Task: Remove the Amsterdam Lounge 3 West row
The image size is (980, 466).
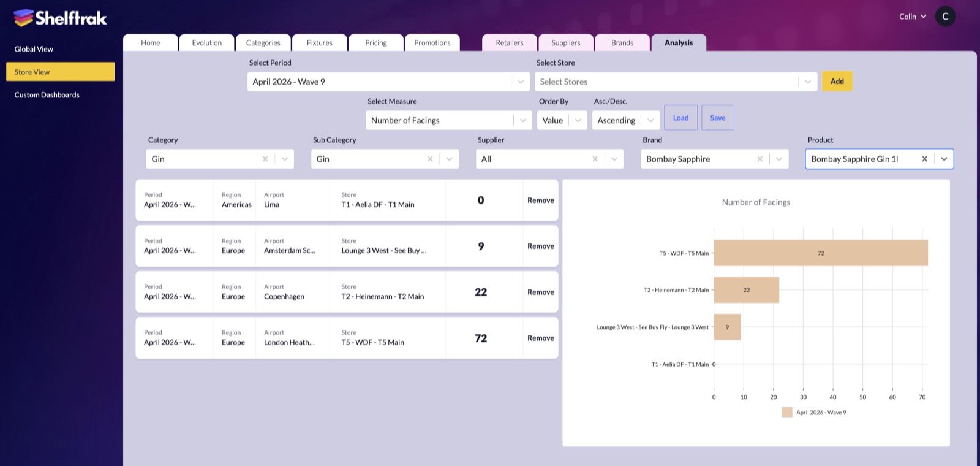Action: click(x=540, y=246)
